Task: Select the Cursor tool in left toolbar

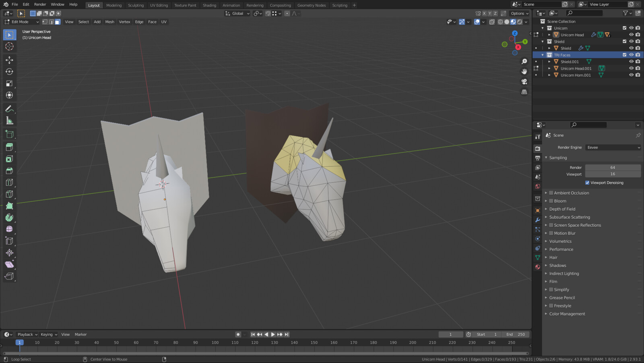Action: pos(9,47)
